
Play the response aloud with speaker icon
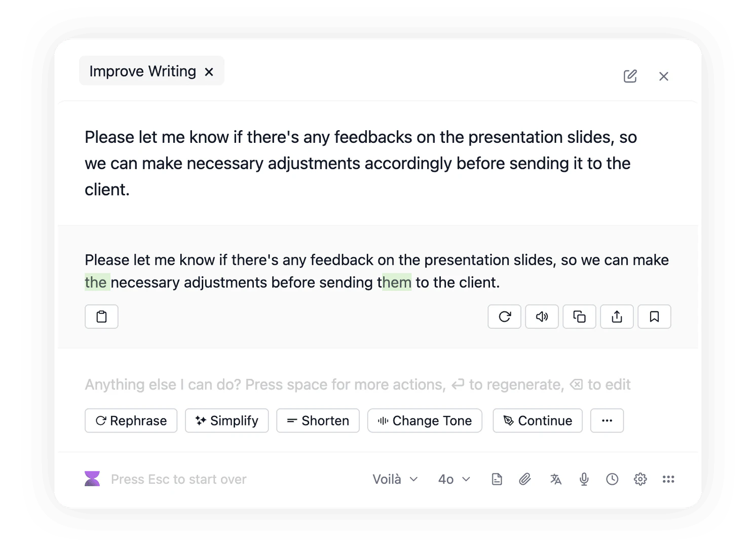pyautogui.click(x=542, y=316)
